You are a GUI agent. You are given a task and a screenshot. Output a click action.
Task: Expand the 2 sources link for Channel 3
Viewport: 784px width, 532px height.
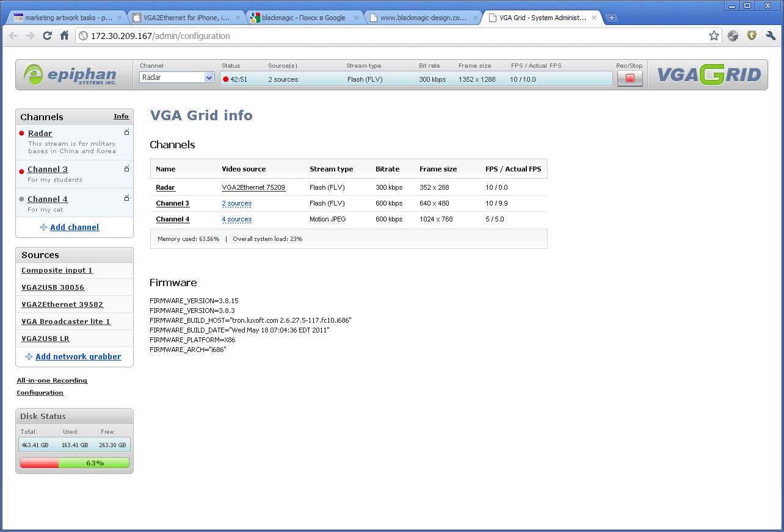(237, 204)
